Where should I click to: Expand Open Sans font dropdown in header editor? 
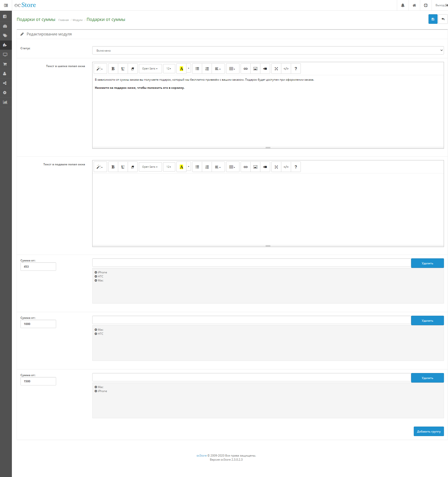[x=150, y=69]
